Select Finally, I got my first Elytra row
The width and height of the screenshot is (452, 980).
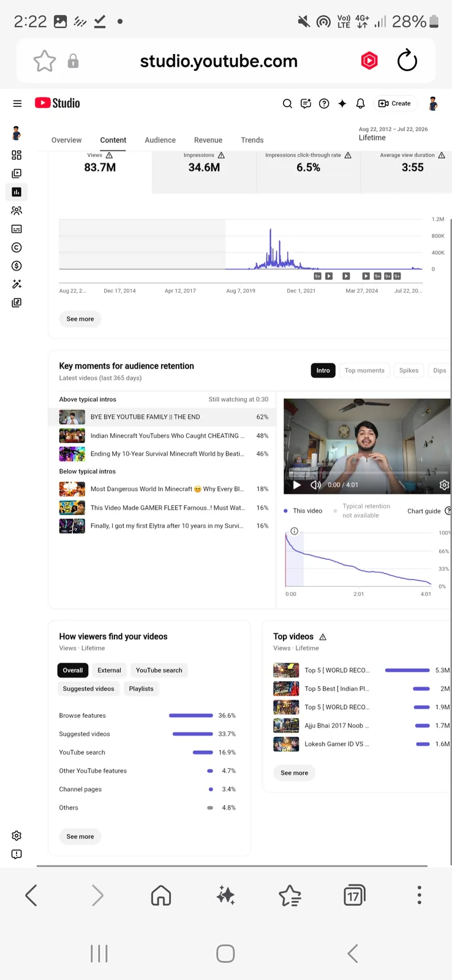164,526
